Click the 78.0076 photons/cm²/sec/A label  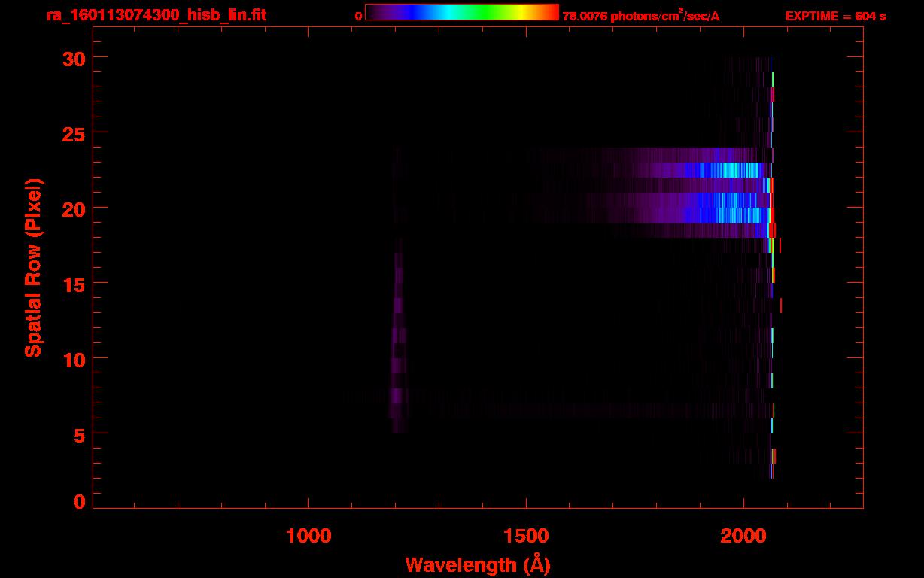(x=641, y=16)
